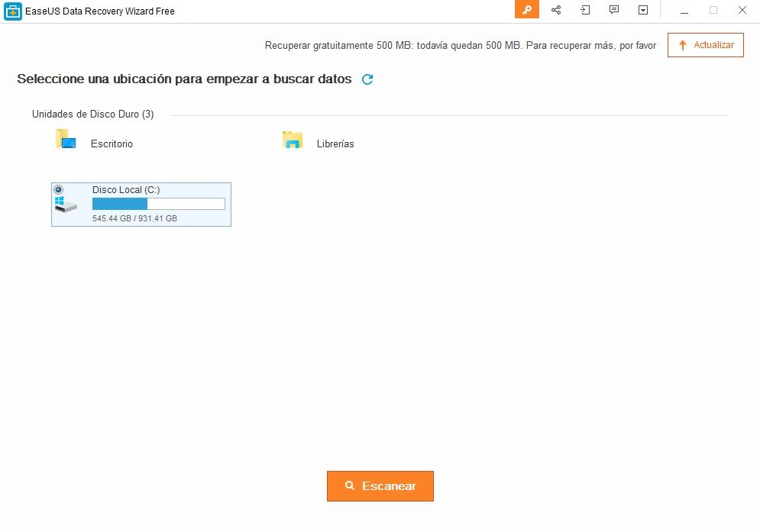
Task: Click the 545.44 GB / 931.41 GB text
Action: click(134, 218)
